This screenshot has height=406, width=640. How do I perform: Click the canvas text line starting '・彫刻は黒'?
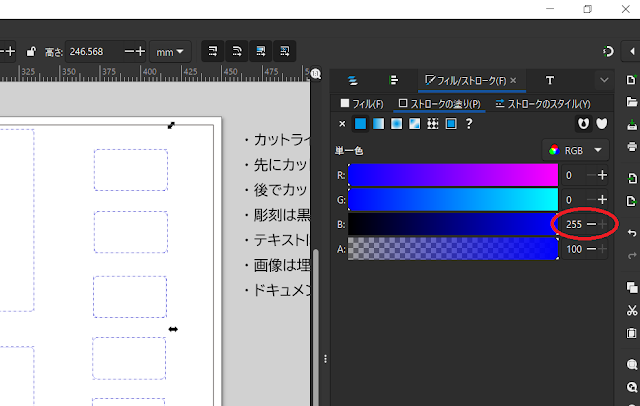pos(278,215)
